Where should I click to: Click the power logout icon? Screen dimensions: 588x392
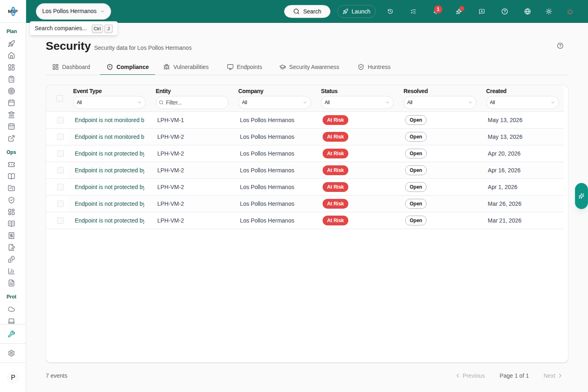click(x=570, y=11)
